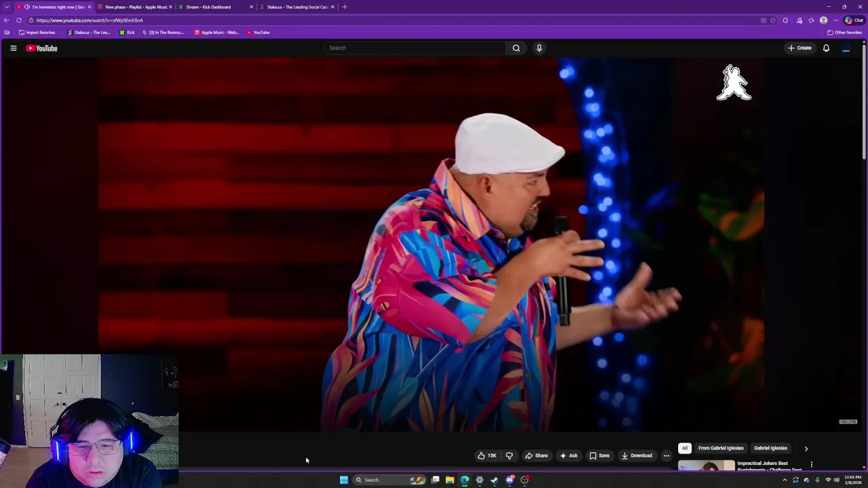Mute the YouTube tab audio speaker icon
Image resolution: width=868 pixels, height=488 pixels.
point(27,7)
